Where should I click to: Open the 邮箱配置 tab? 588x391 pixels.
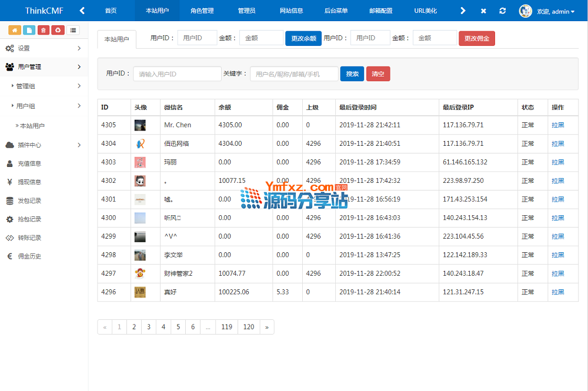pyautogui.click(x=380, y=11)
